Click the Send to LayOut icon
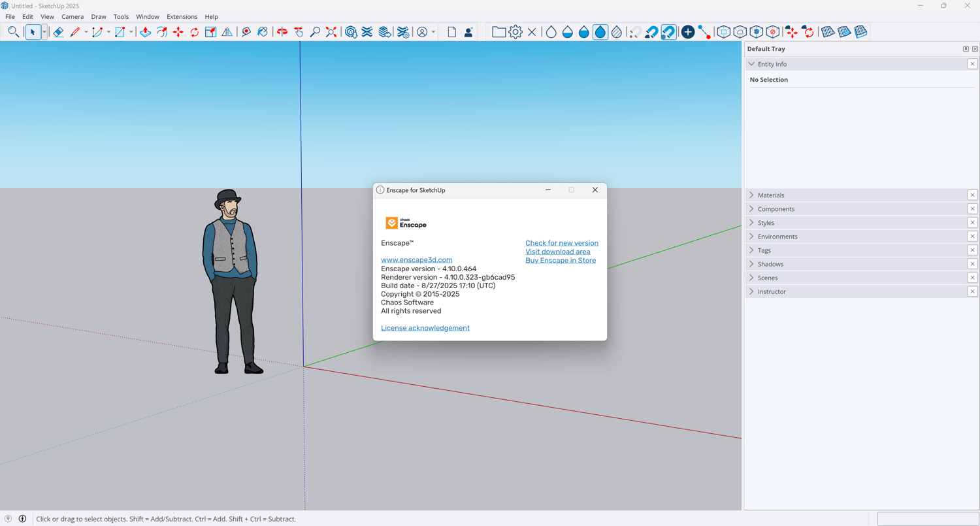This screenshot has height=526, width=980. 385,32
